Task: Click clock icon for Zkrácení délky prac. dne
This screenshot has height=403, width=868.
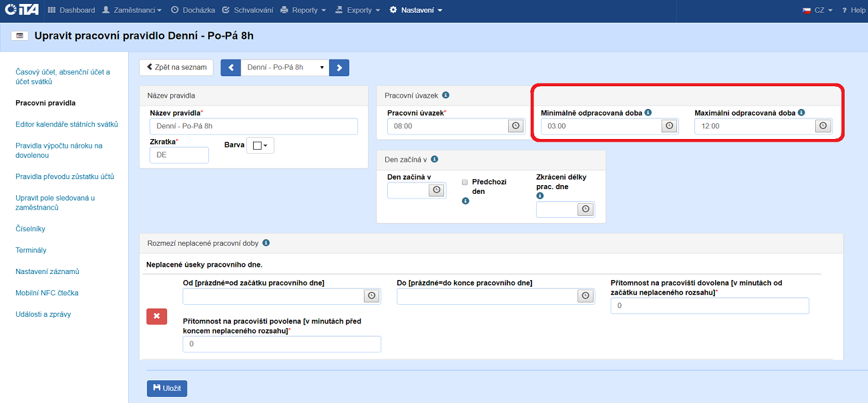Action: 585,209
